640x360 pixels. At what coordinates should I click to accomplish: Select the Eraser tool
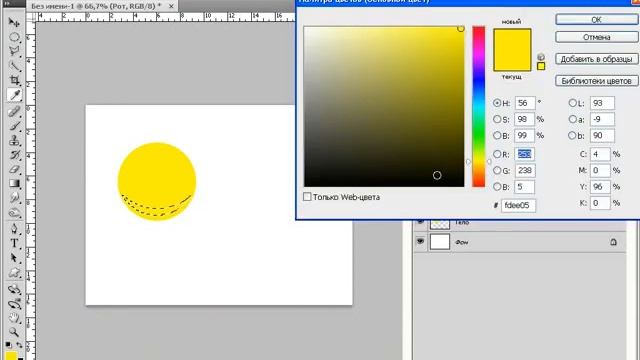coord(14,169)
